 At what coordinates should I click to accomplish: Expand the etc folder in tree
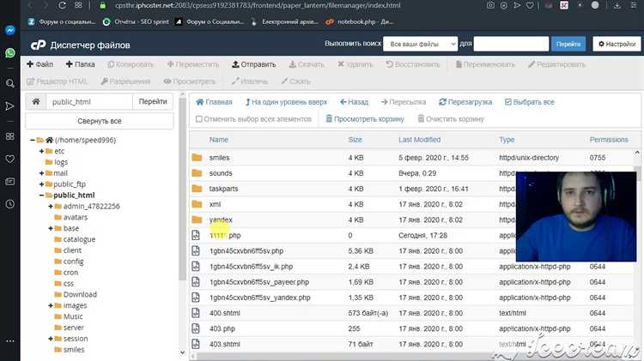click(40, 151)
